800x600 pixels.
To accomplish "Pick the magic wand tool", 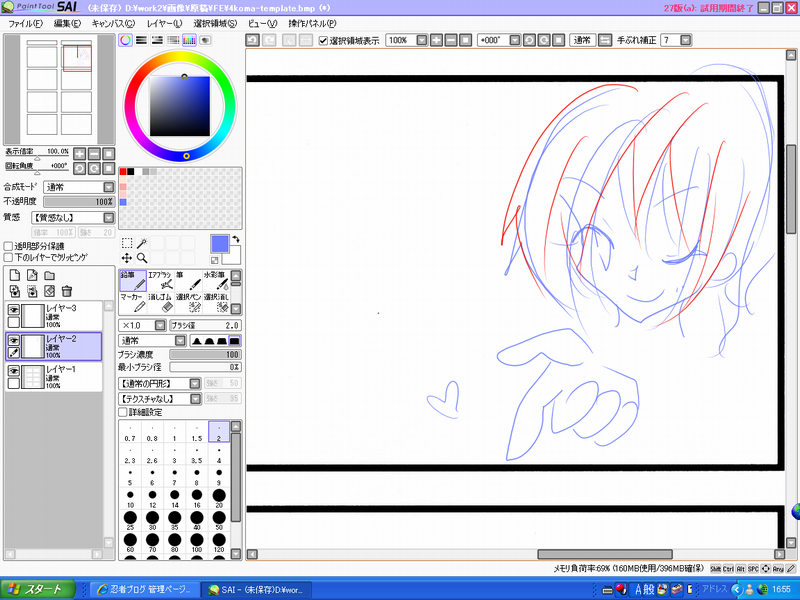I will coord(142,243).
